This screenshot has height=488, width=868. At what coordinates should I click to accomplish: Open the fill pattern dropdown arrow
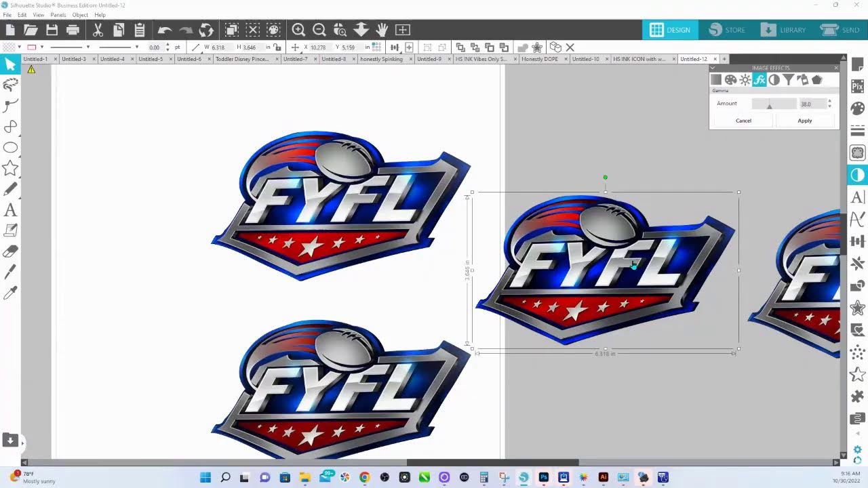click(18, 47)
